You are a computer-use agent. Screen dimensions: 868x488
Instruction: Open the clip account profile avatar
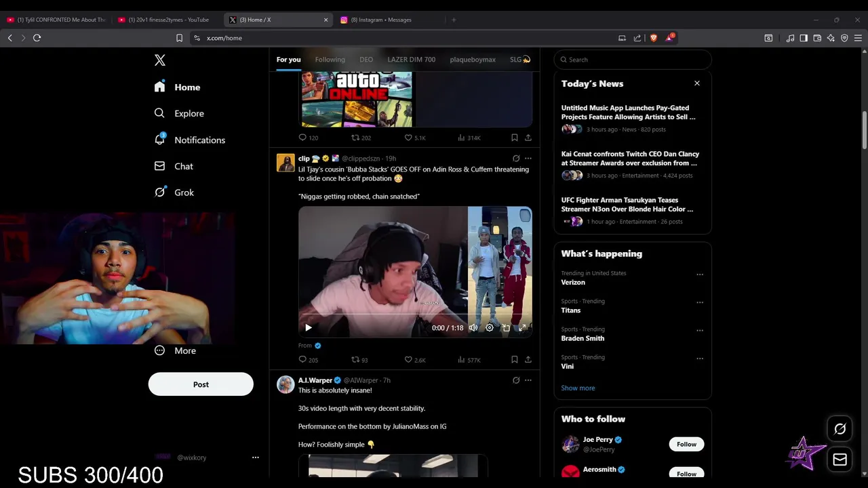(285, 163)
